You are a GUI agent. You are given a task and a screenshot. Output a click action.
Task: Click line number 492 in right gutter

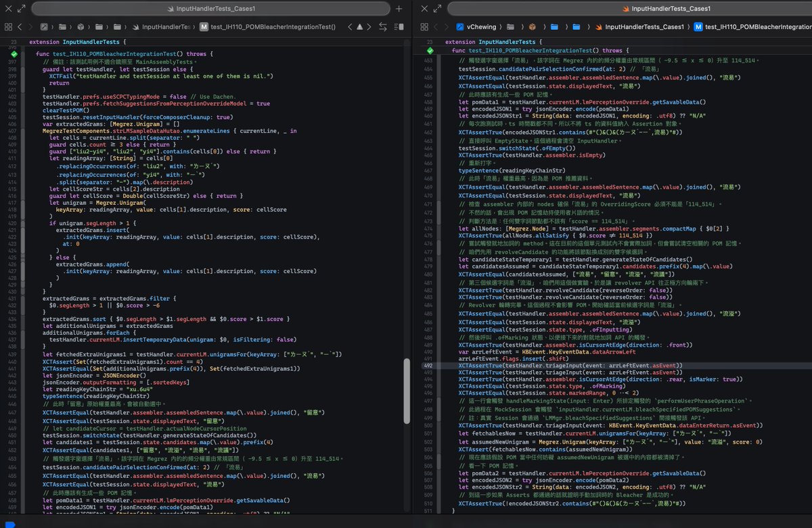point(428,365)
